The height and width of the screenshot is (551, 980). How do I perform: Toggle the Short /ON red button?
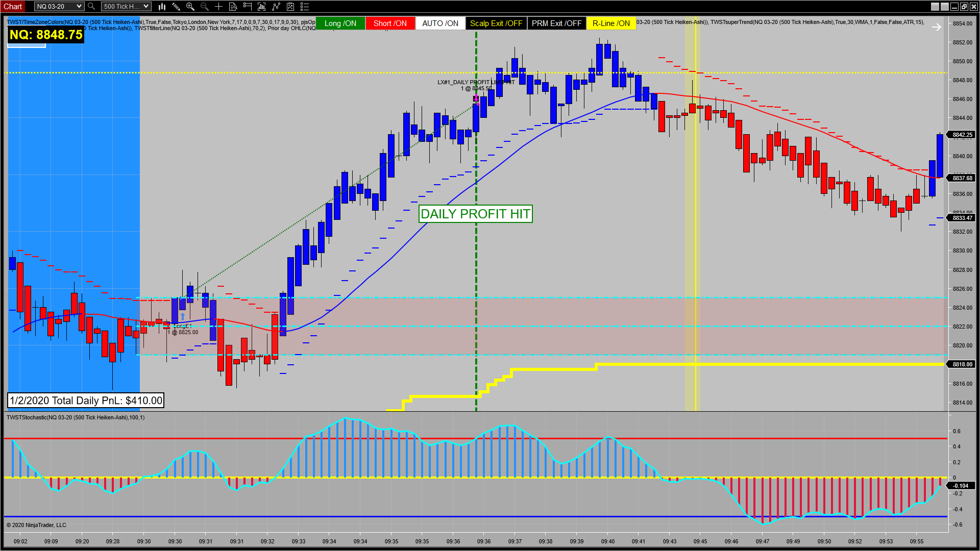click(x=390, y=23)
